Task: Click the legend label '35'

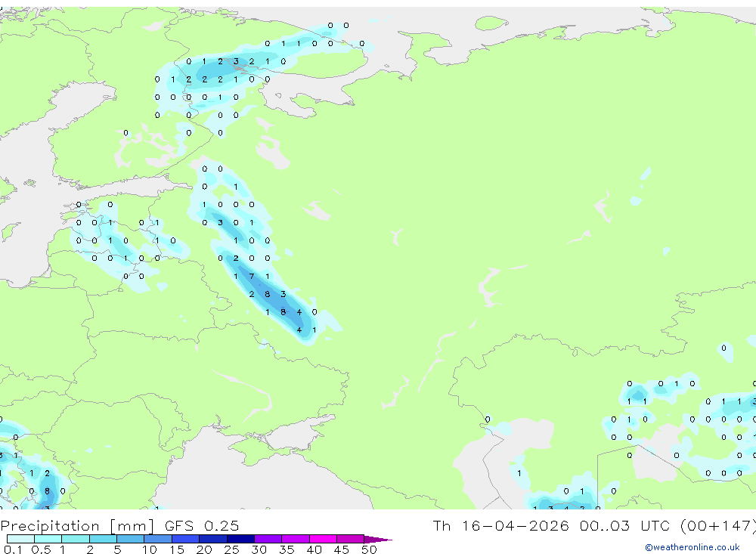Action: pyautogui.click(x=287, y=549)
